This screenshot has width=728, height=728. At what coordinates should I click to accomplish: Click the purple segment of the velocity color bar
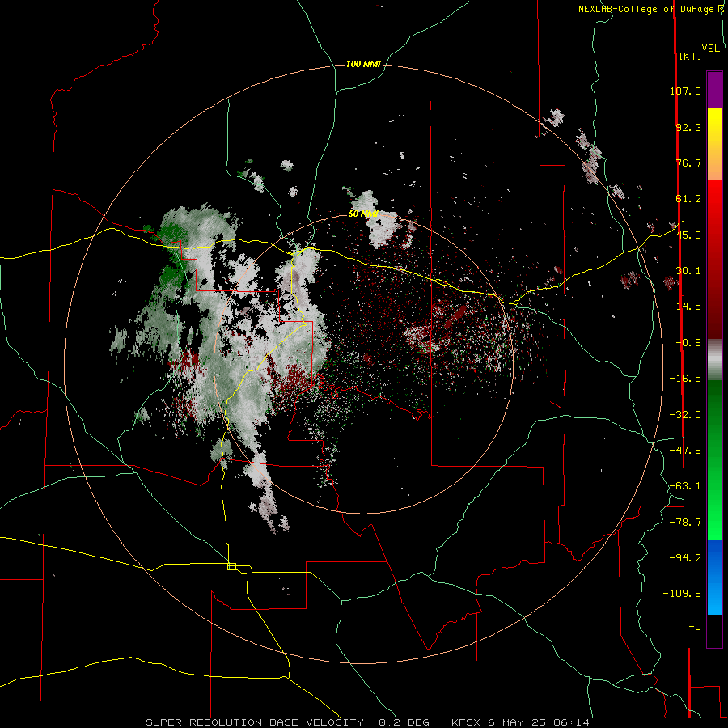pyautogui.click(x=714, y=90)
